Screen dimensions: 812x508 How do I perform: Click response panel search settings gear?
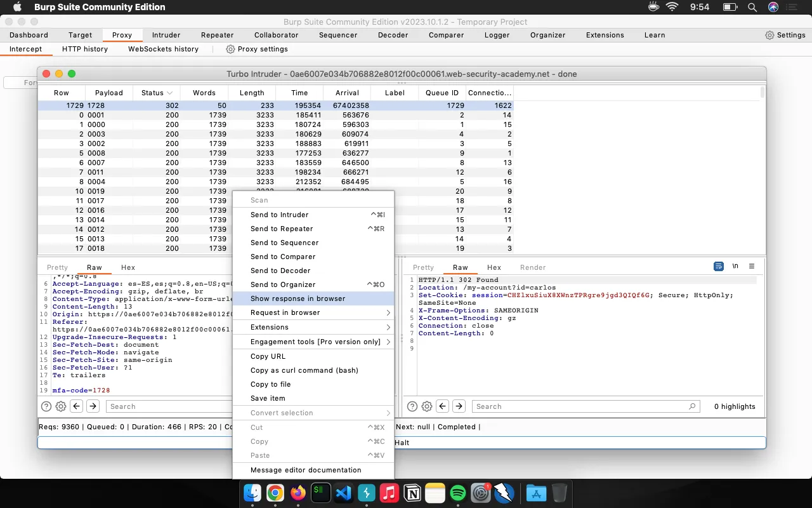427,406
